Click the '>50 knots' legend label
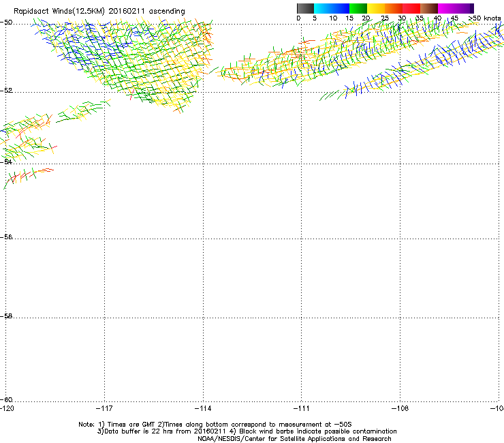Viewport: 504px width, 443px height. (x=484, y=18)
